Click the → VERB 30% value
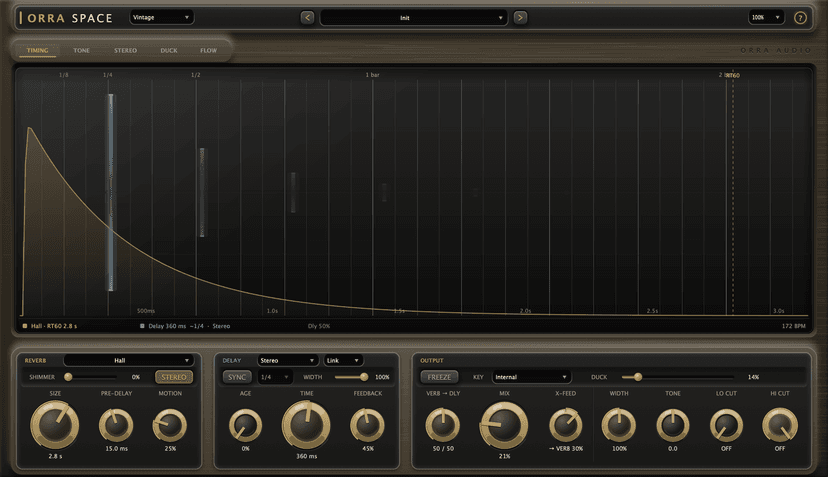Screen dimensions: 828x477 click(x=566, y=448)
